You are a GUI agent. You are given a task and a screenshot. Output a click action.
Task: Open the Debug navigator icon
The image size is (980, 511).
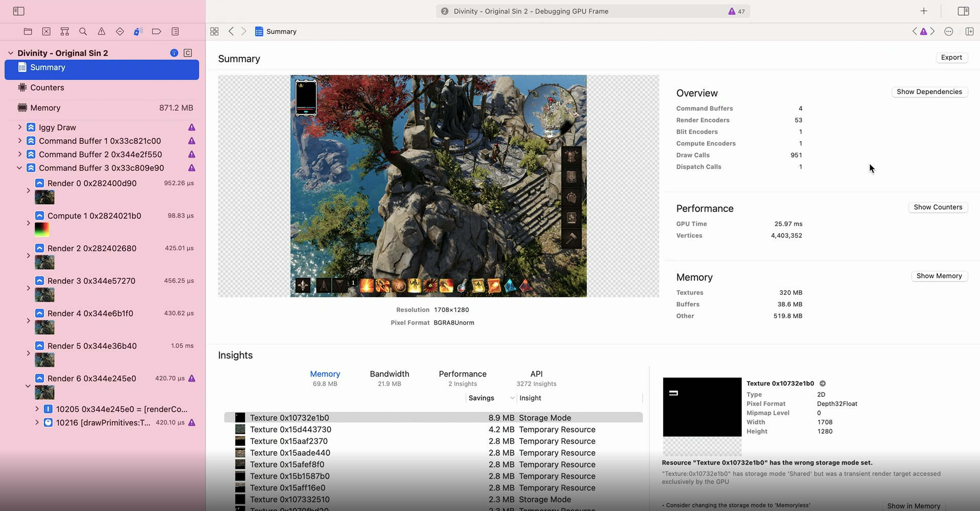click(138, 32)
